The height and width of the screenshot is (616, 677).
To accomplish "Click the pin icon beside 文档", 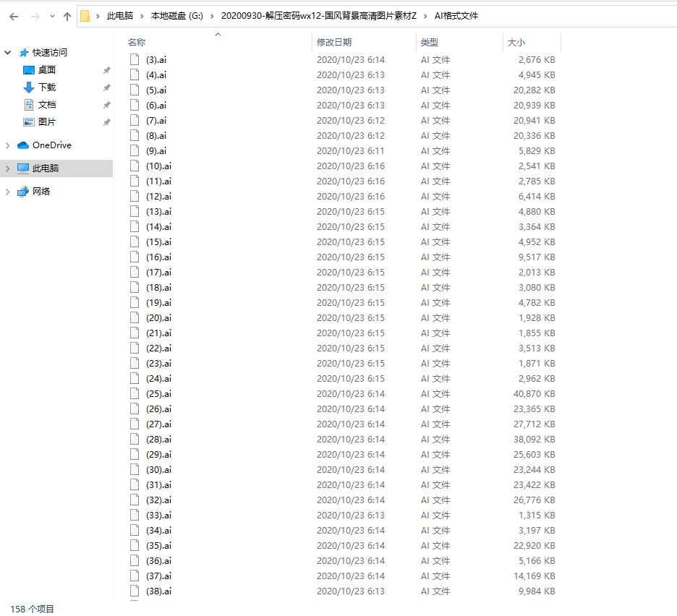I will (106, 105).
